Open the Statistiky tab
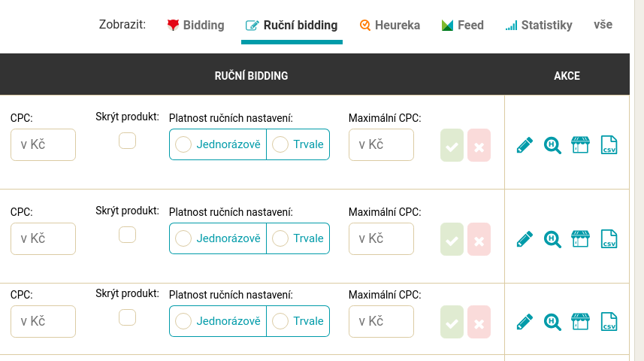 (x=539, y=25)
